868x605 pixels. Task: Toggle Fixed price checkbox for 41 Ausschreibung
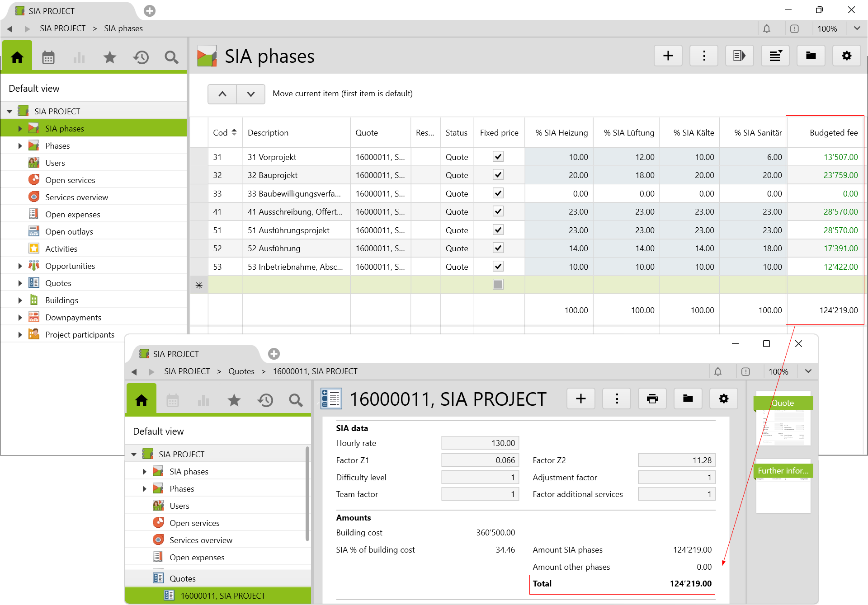point(498,211)
